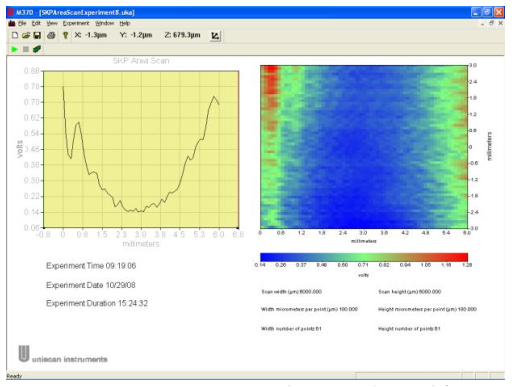Screen dimensions: 514x387
Task: Open the application icon menu beside File
Action: tap(12, 23)
